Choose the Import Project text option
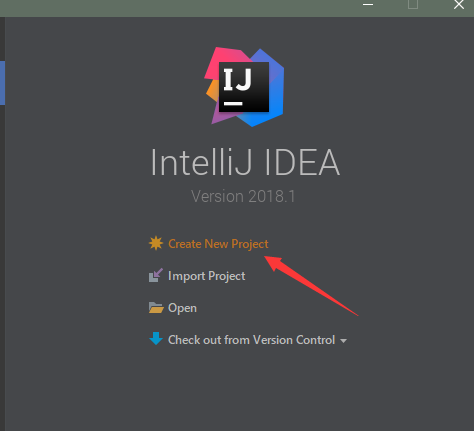Screen dimensions: 474x431 pos(207,276)
